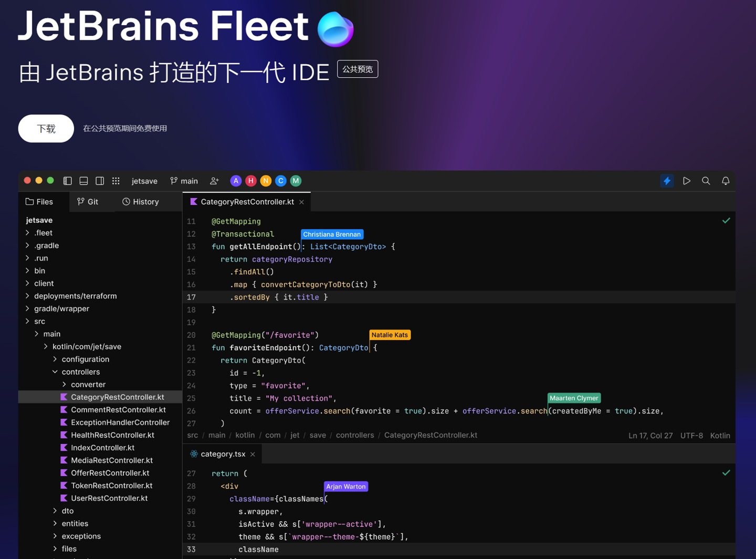Open search with magnifier icon
Image resolution: width=756 pixels, height=559 pixels.
click(x=706, y=181)
